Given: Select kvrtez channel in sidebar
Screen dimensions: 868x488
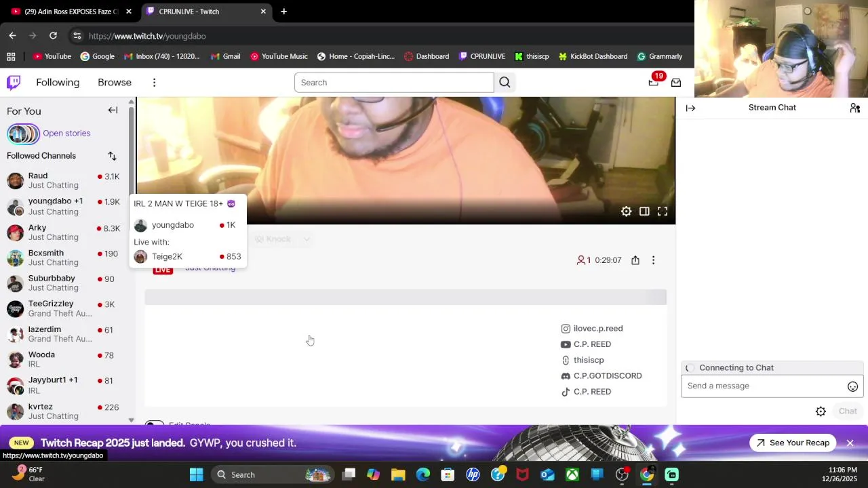Looking at the screenshot, I should click(x=63, y=411).
